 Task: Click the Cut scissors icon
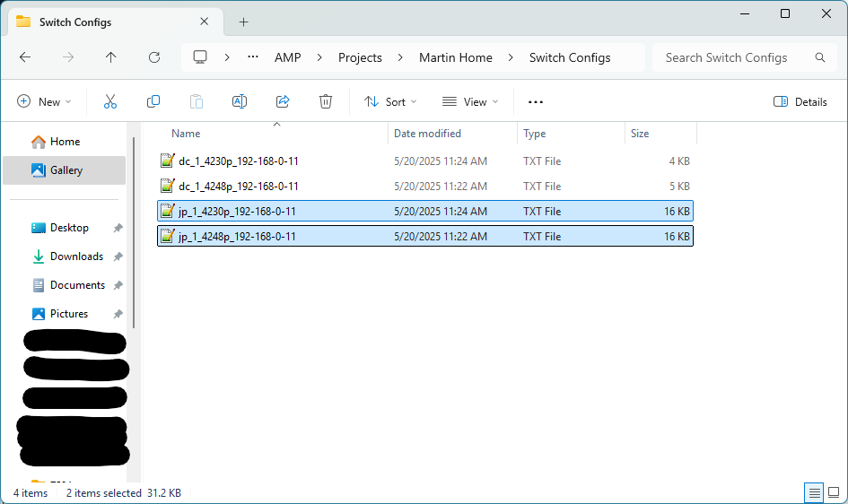tap(110, 101)
